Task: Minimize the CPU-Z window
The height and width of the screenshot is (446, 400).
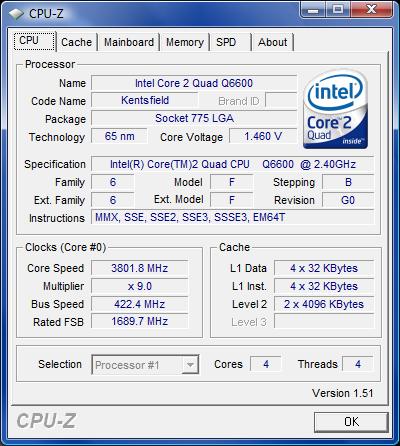Action: pyautogui.click(x=313, y=10)
